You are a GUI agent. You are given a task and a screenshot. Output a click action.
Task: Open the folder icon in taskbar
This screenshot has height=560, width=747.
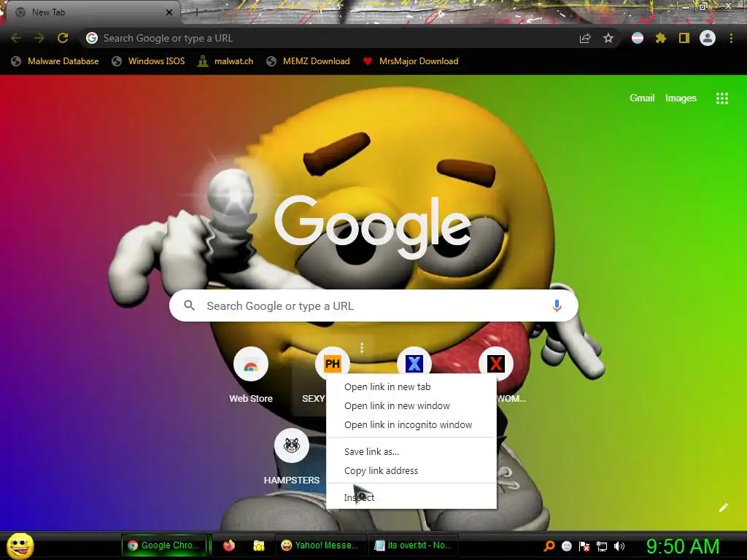(259, 545)
